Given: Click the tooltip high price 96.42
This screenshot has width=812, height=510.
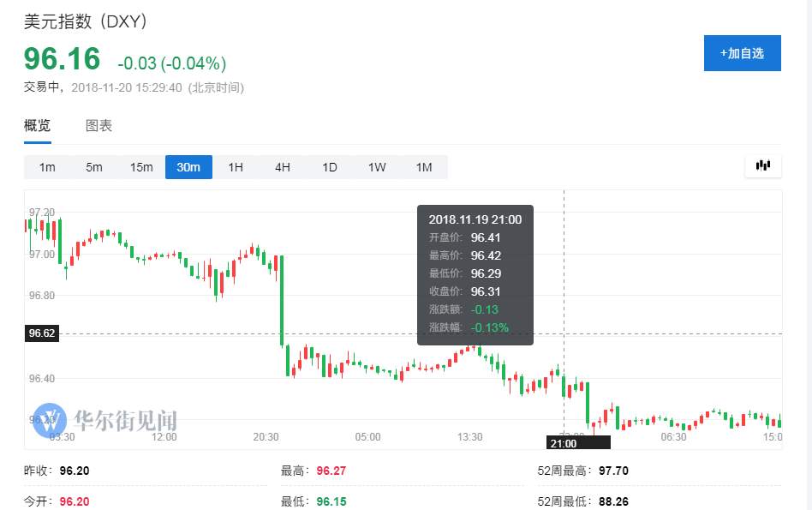Looking at the screenshot, I should tap(486, 255).
